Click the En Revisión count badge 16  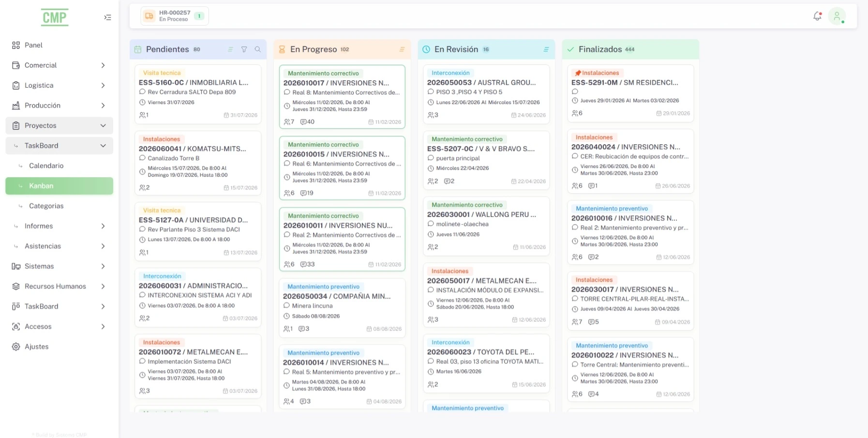(x=486, y=49)
